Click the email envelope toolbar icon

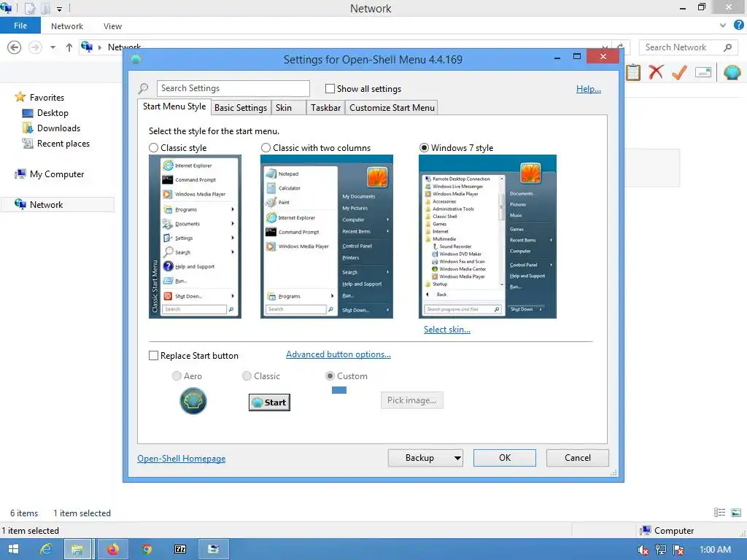point(703,72)
